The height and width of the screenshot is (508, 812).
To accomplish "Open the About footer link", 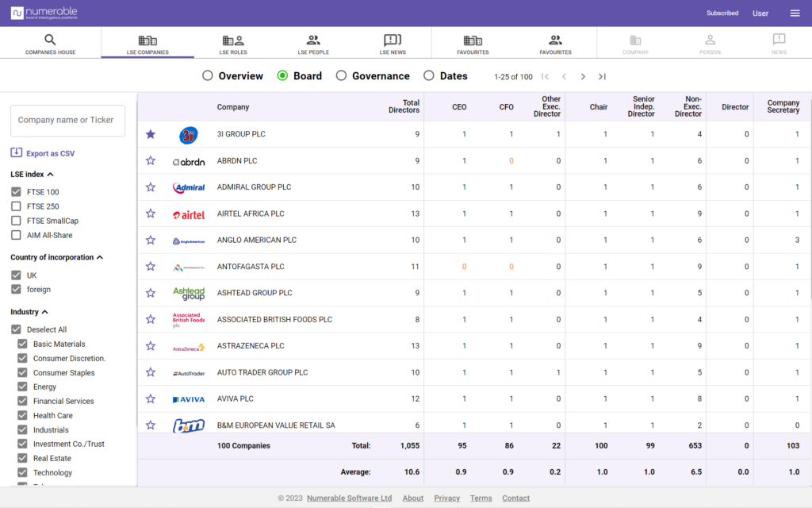I will coord(412,498).
